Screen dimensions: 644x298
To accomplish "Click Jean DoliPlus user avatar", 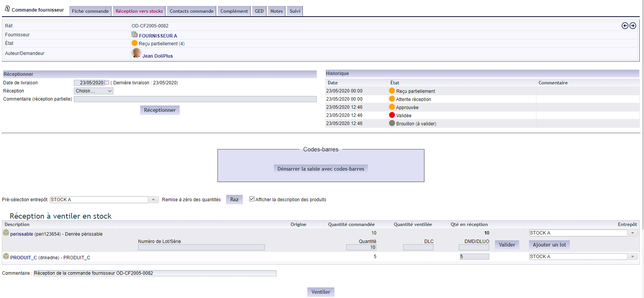I will coord(136,53).
